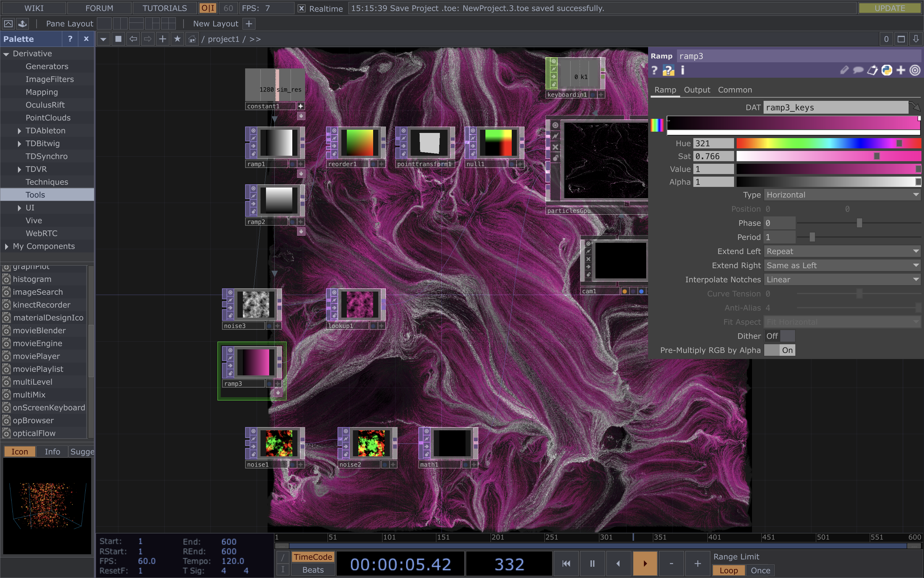The height and width of the screenshot is (578, 924).
Task: Go to home network icon in path bar
Action: (192, 39)
